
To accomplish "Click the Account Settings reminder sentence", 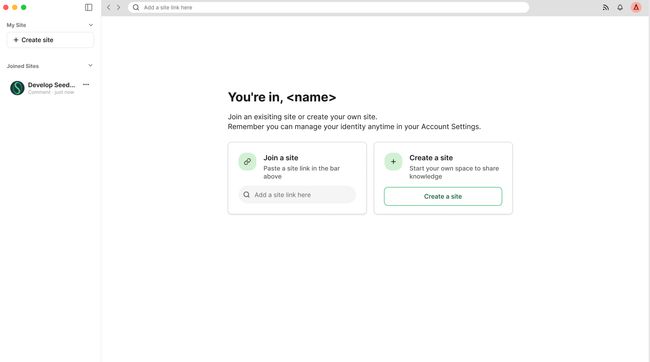I will 354,126.
